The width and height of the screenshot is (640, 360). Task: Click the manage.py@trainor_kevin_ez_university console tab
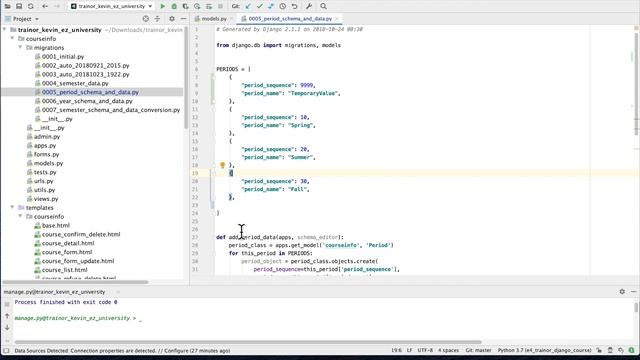(x=55, y=292)
